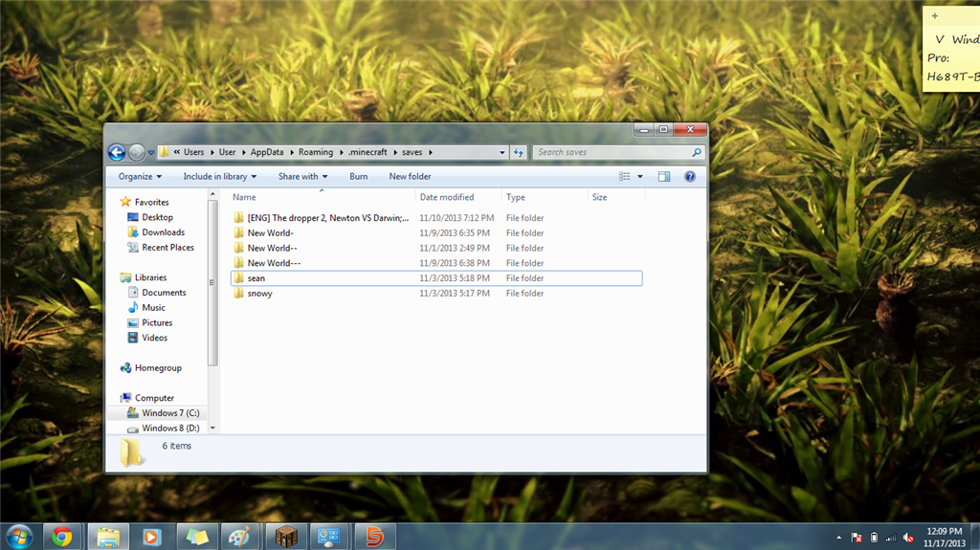The height and width of the screenshot is (550, 980).
Task: Open the Control Panel taskbar icon
Action: click(329, 537)
